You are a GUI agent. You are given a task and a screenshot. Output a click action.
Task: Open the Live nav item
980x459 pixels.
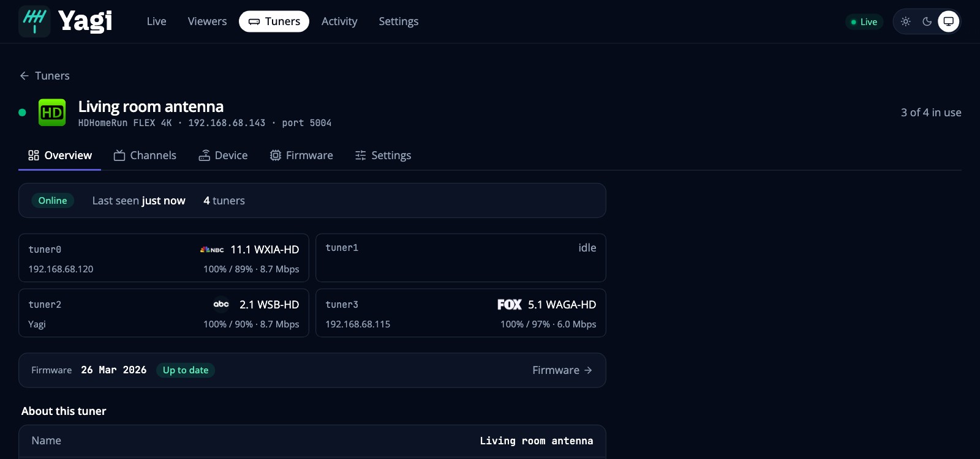[157, 21]
